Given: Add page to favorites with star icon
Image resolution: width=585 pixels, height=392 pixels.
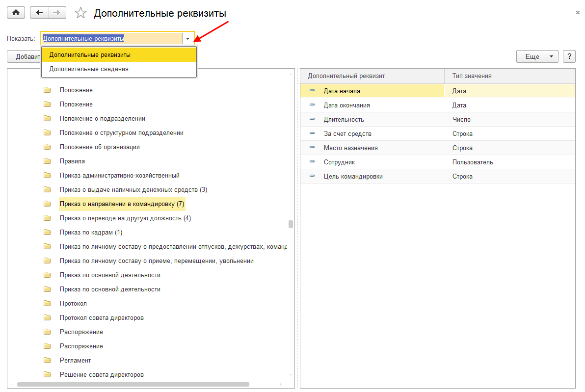Looking at the screenshot, I should [80, 13].
